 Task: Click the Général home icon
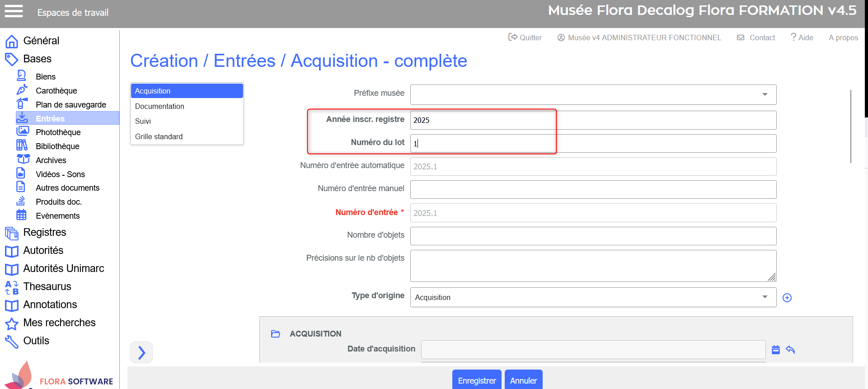point(12,41)
